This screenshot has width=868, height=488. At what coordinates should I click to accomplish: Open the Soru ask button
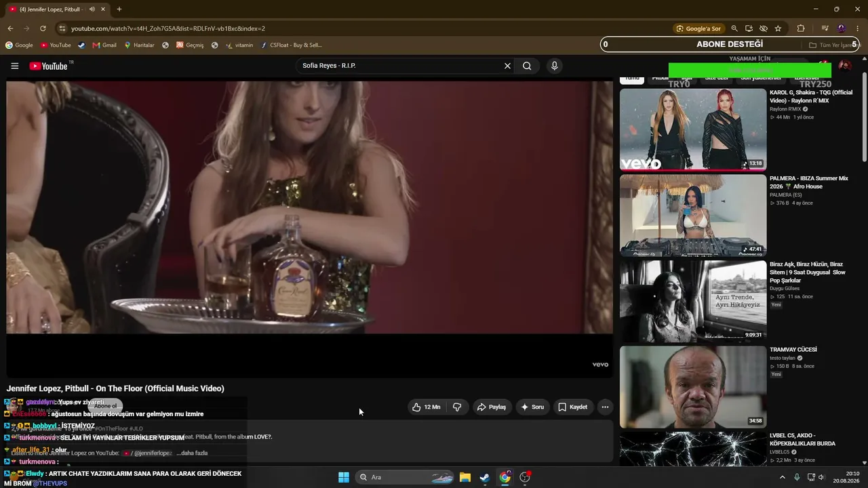532,407
